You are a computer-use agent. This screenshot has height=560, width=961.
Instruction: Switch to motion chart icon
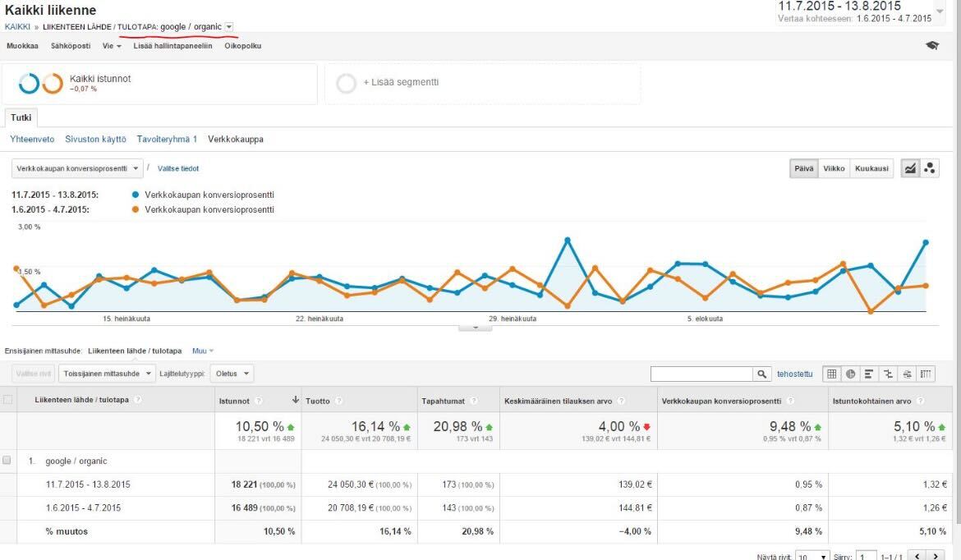tap(930, 168)
